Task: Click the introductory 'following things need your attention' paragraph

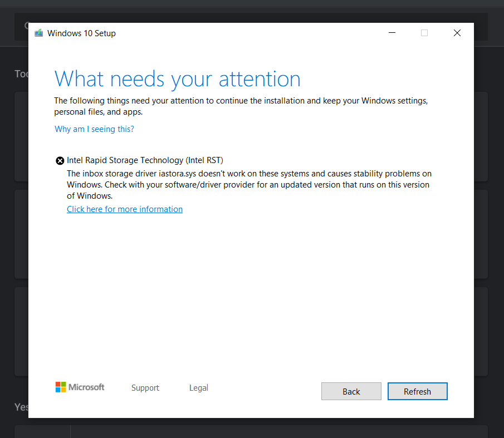Action: (241, 106)
